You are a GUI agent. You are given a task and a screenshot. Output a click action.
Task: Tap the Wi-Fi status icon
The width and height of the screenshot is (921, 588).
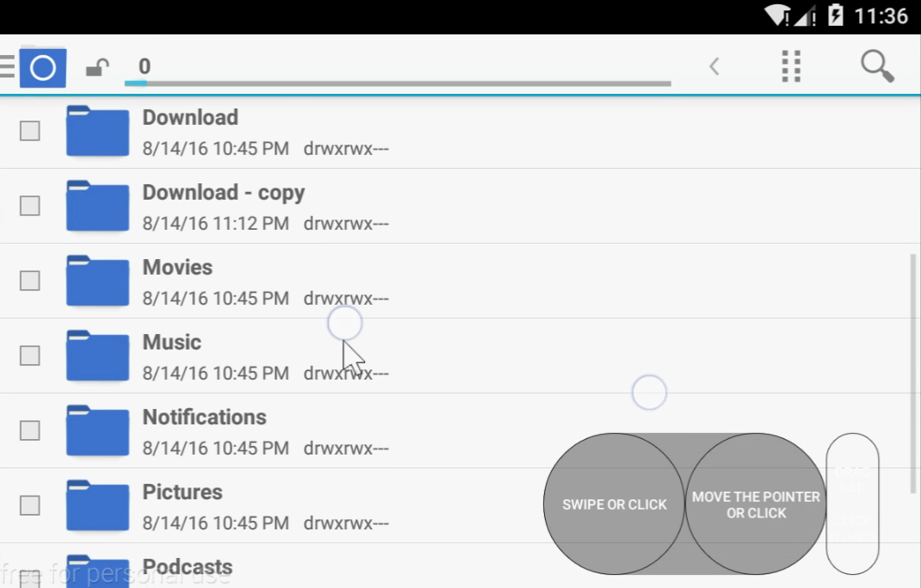[777, 15]
